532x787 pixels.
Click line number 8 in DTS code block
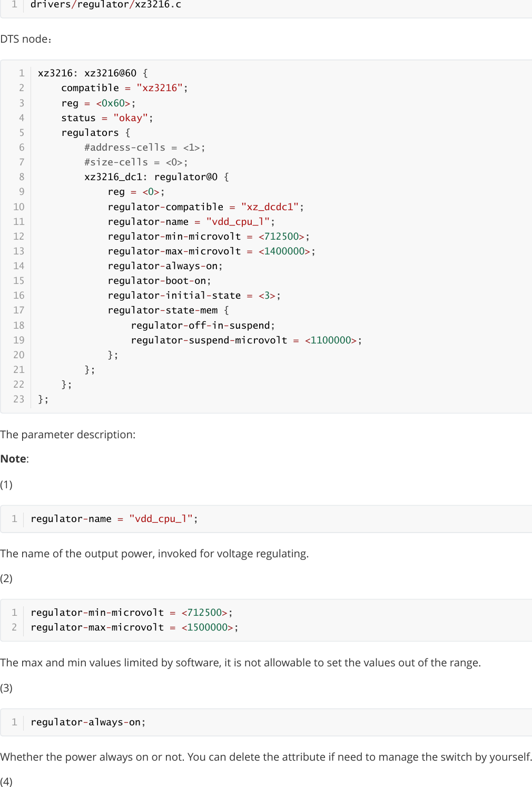pyautogui.click(x=22, y=177)
